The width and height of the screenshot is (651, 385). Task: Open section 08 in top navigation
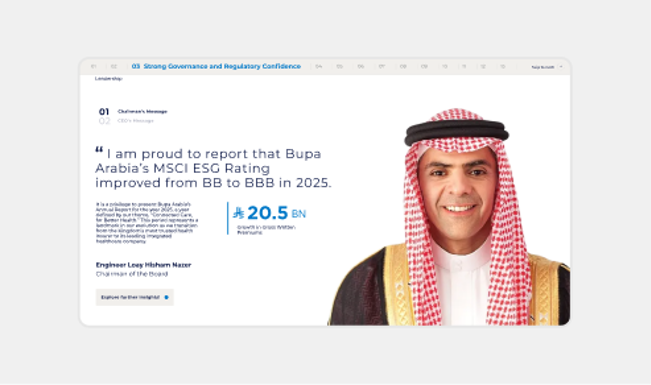403,66
